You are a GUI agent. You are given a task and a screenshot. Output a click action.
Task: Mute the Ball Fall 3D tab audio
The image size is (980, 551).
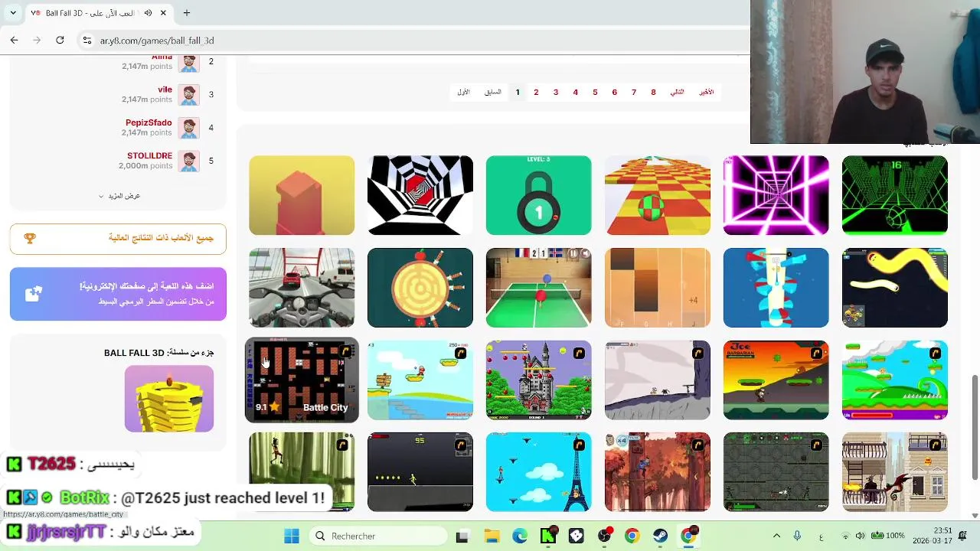(x=148, y=13)
